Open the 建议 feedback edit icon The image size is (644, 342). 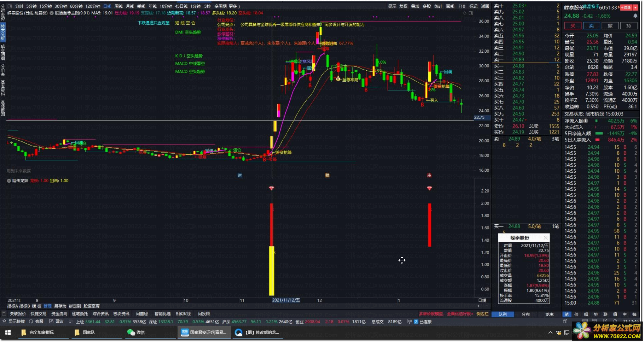pyautogui.click(x=51, y=322)
